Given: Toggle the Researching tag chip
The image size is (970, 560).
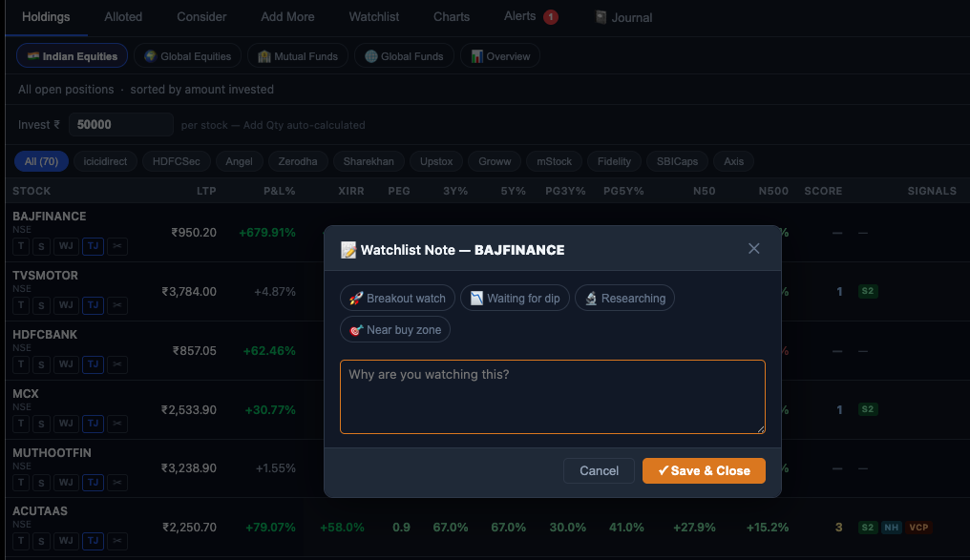Looking at the screenshot, I should [x=624, y=298].
